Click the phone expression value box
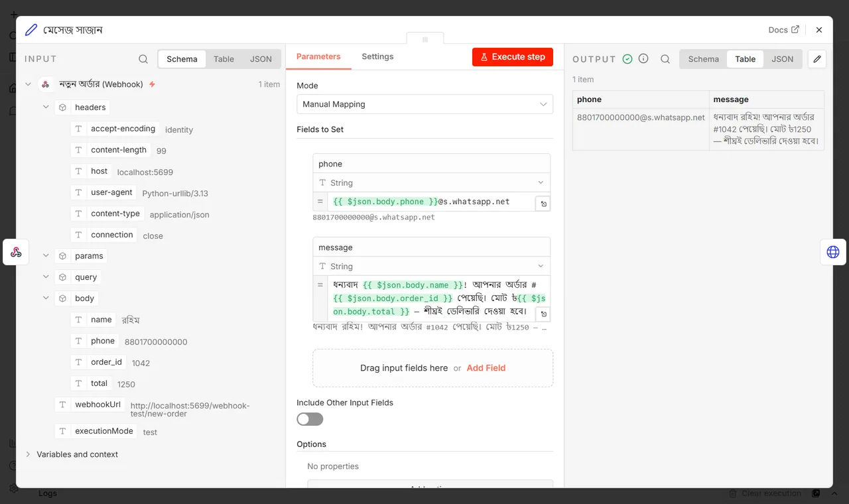This screenshot has height=504, width=849. tap(431, 202)
